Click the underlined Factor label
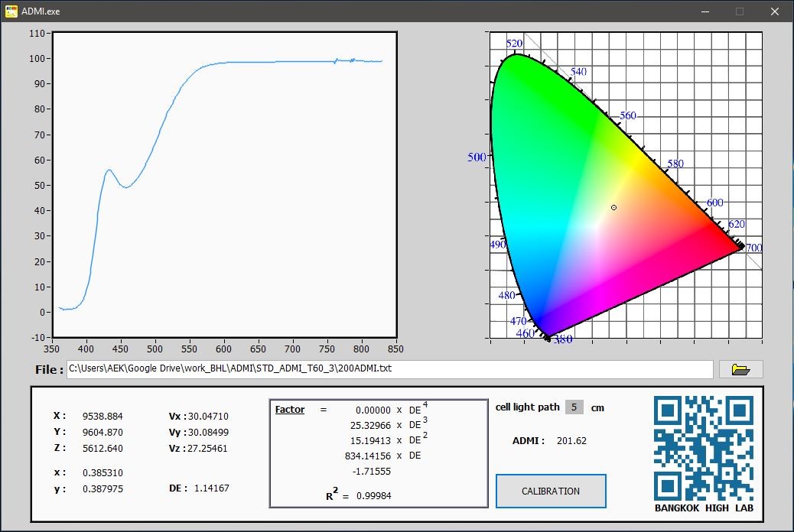The height and width of the screenshot is (532, 794). pos(289,410)
